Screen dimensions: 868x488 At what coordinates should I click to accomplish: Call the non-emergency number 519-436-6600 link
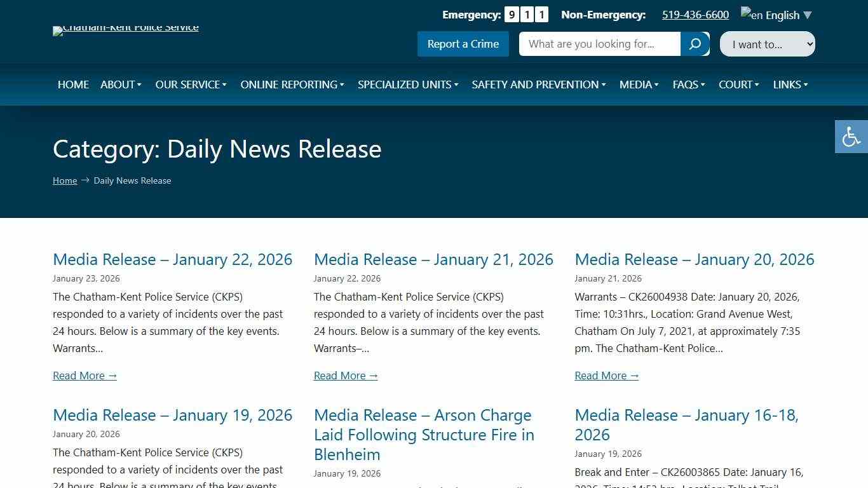click(695, 15)
